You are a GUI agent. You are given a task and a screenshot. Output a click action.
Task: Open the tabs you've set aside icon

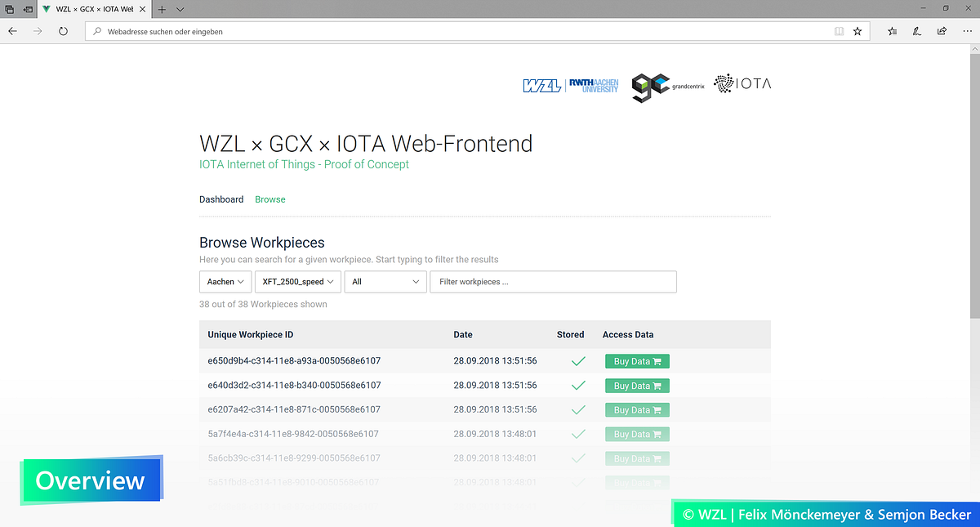coord(10,9)
